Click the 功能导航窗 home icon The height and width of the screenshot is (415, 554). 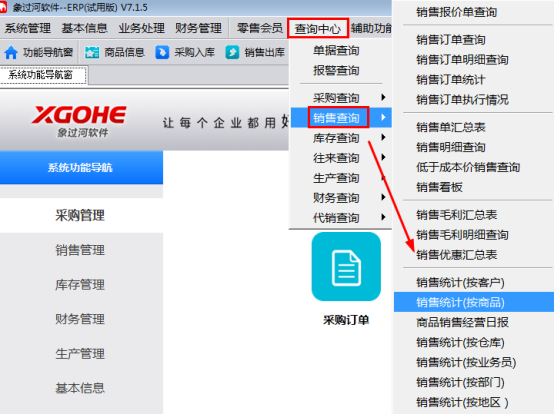11,53
